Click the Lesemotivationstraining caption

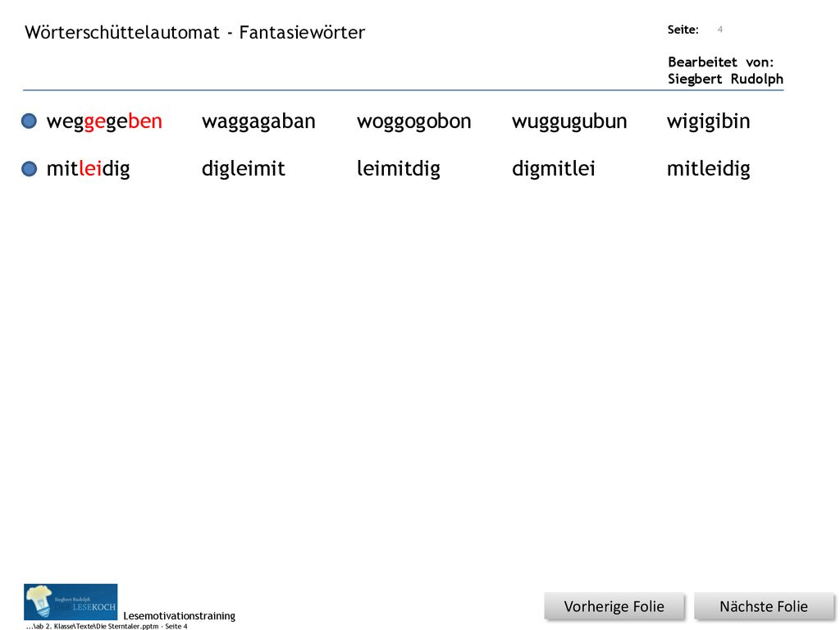[x=180, y=616]
